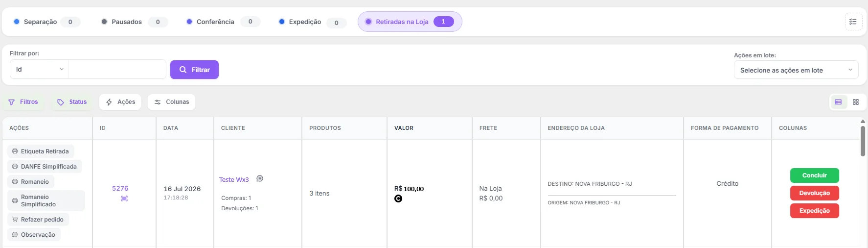Open the chat bubble icon beside Teste Wx3

[x=260, y=178]
